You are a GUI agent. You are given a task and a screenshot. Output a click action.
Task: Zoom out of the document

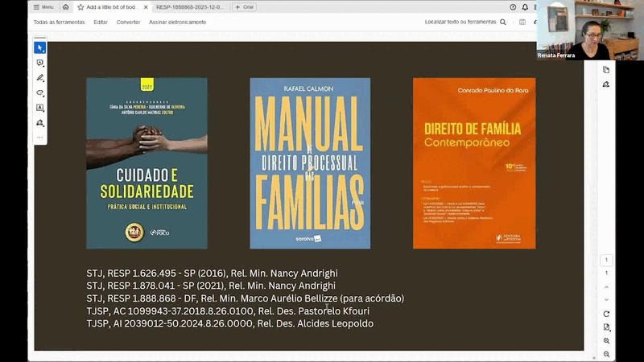606,354
